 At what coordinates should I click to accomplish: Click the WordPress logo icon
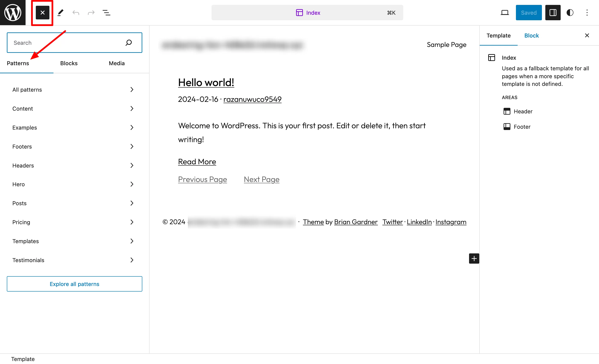[x=13, y=12]
